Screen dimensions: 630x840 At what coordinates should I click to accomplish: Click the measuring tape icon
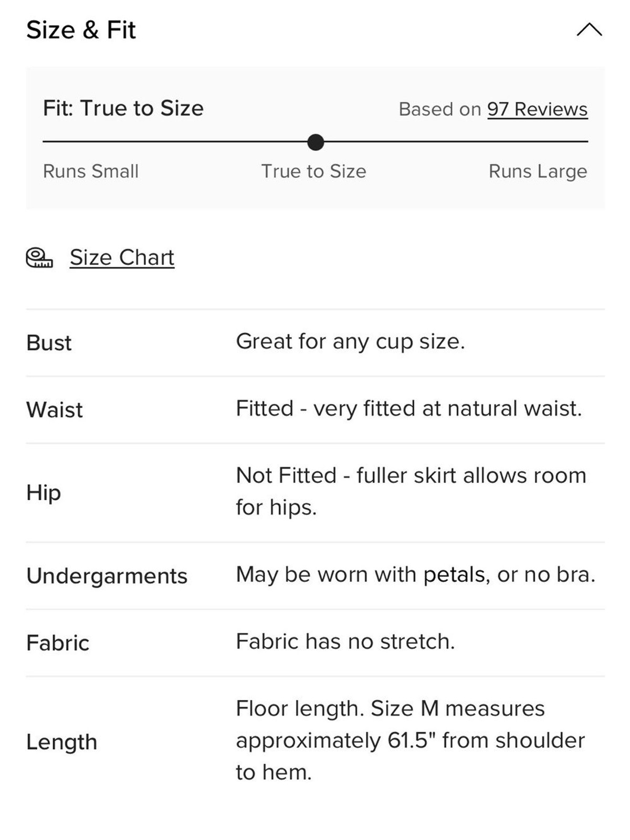(x=39, y=258)
